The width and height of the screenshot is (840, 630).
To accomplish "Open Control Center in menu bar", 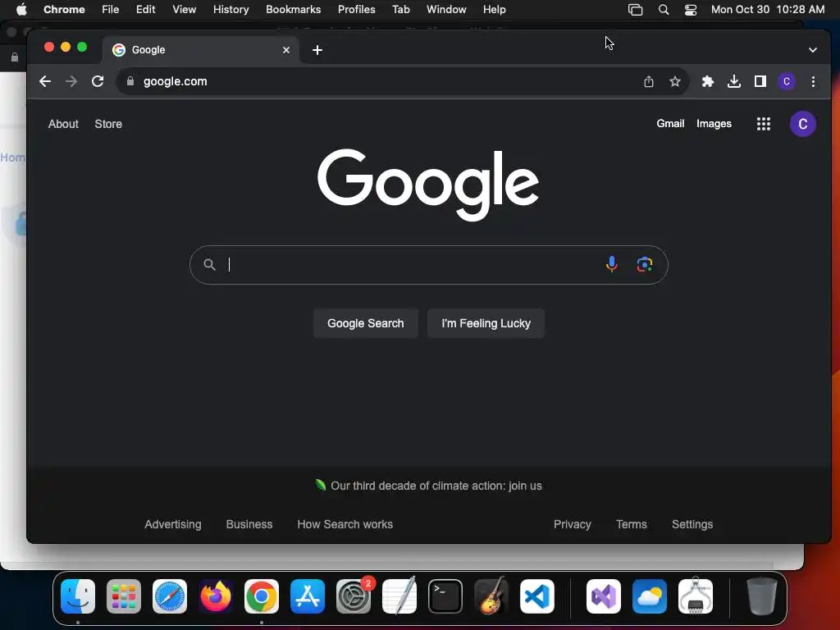I will coord(691,9).
